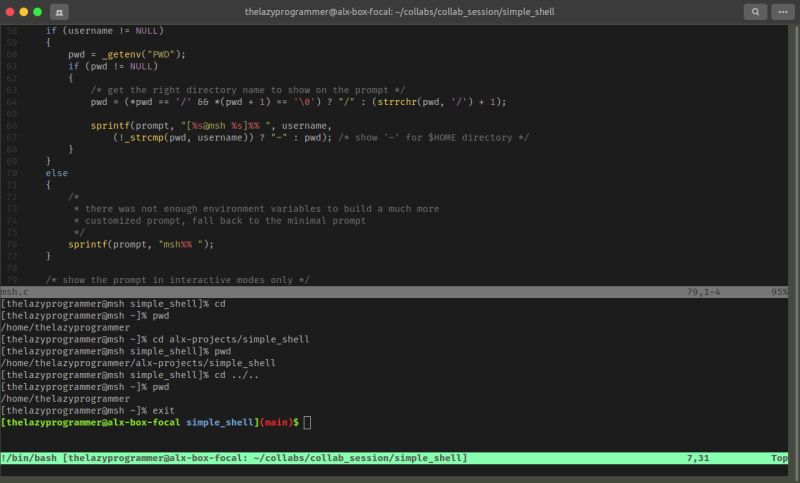
Task: Click the "exit" command line
Action: pyautogui.click(x=87, y=411)
